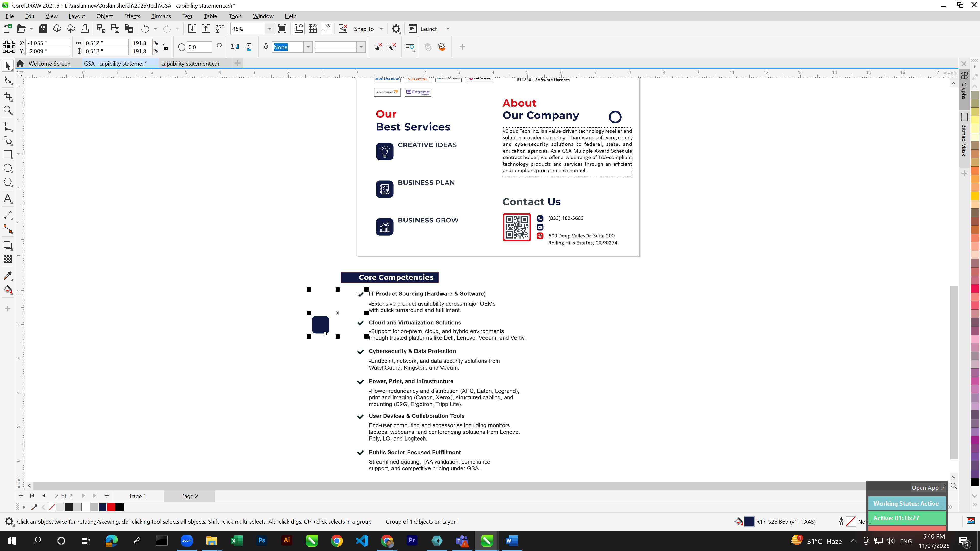Open the Layout menu
The image size is (980, 551).
tap(77, 16)
